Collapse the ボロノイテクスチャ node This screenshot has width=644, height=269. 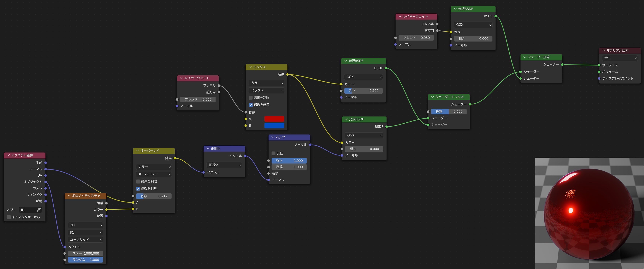click(x=69, y=196)
